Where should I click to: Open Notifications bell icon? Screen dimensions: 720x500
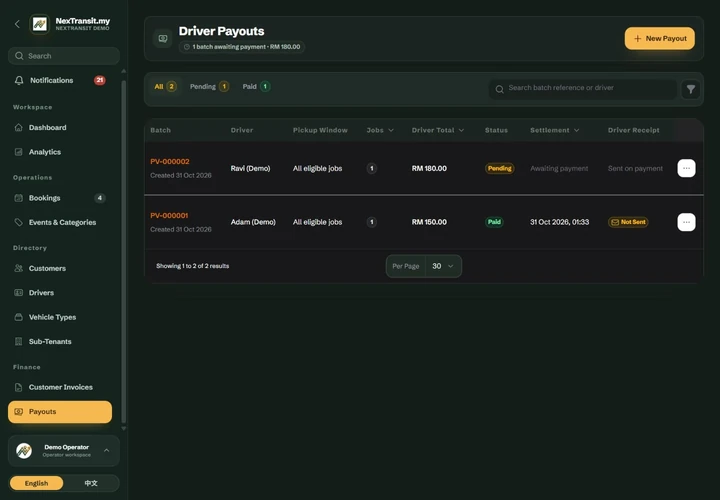[x=19, y=80]
